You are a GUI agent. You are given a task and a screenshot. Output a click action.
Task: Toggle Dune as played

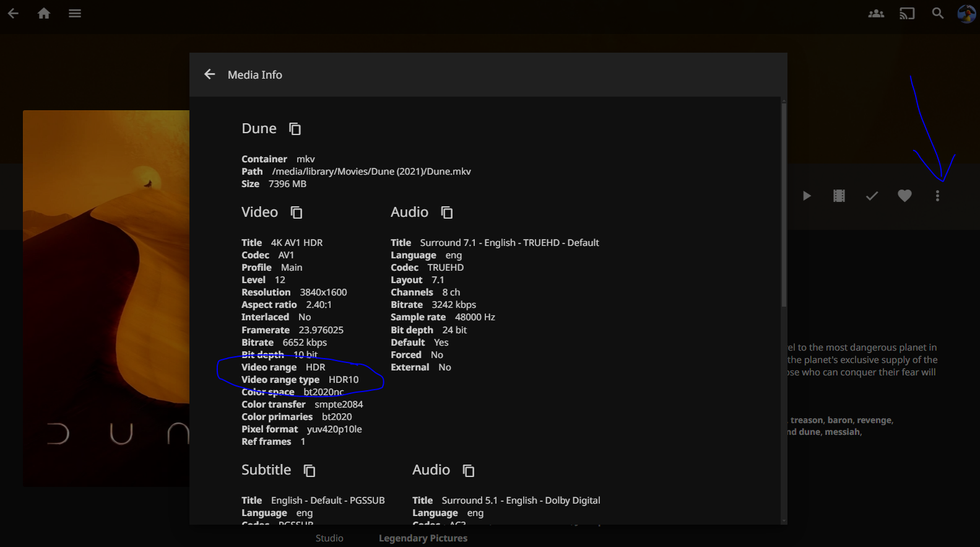(x=872, y=196)
